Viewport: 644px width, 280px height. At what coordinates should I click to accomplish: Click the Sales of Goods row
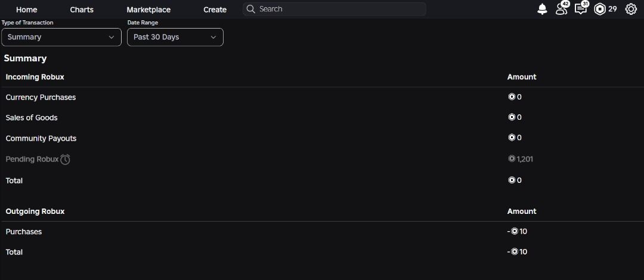[322, 117]
